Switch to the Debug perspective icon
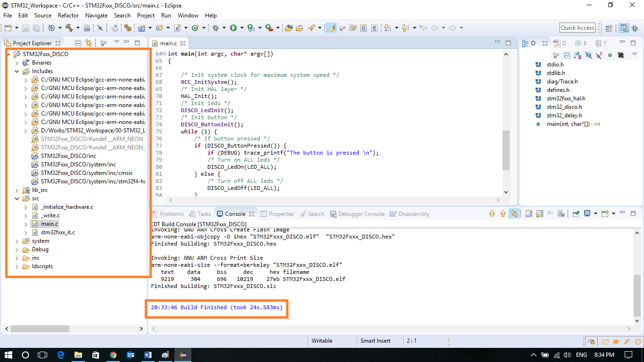Screen dimensions: 644x362 tap(635, 28)
